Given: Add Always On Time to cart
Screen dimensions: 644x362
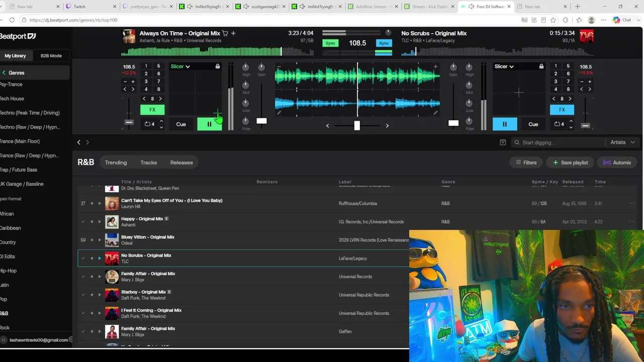Looking at the screenshot, I should coord(225,33).
